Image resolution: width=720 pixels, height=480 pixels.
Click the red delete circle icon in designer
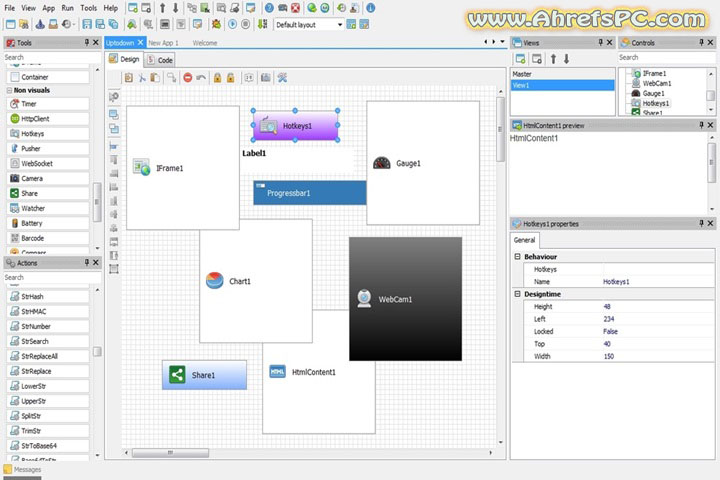(187, 78)
